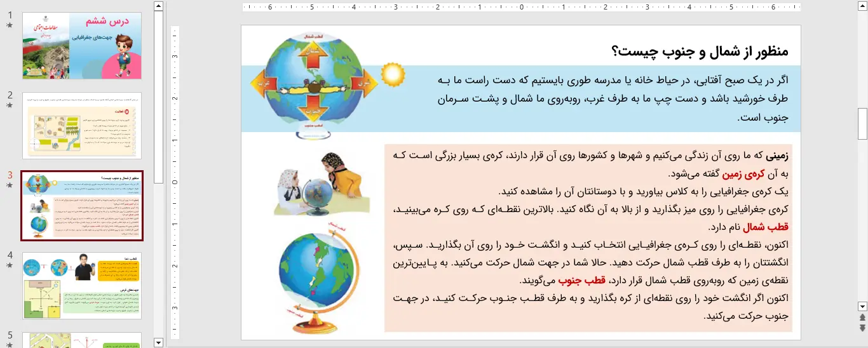Open the partially visible slide 5 thumbnail
Viewport: 868px width, 348px height.
click(82, 340)
